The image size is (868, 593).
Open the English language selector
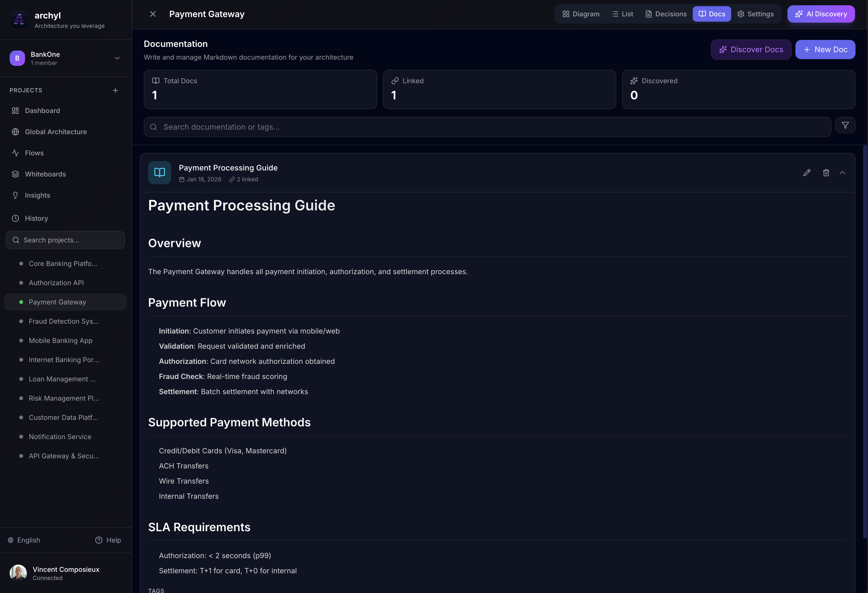pos(24,540)
